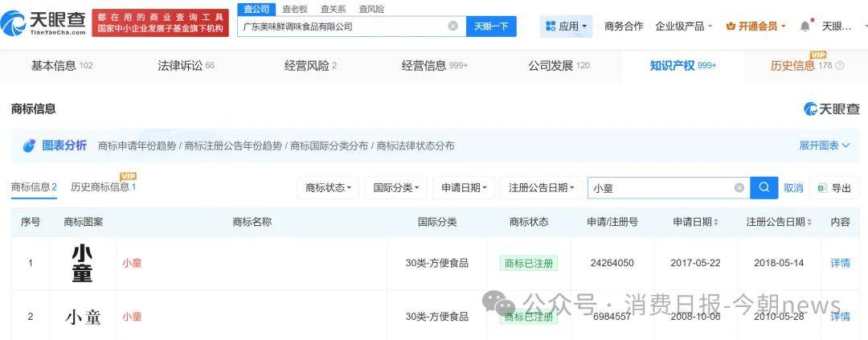Screen dimensions: 868x340
Task: Switch to the 查老板 search tab
Action: (x=294, y=9)
